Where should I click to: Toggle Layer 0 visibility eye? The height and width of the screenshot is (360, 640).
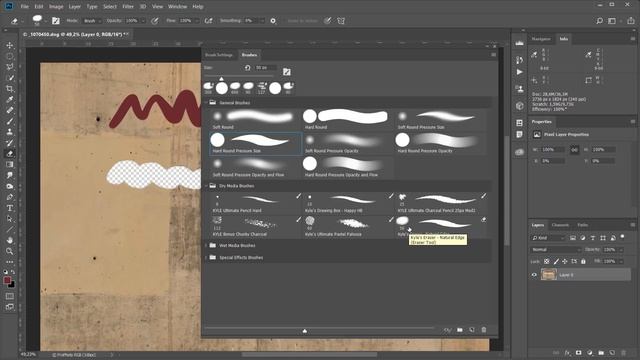point(534,275)
